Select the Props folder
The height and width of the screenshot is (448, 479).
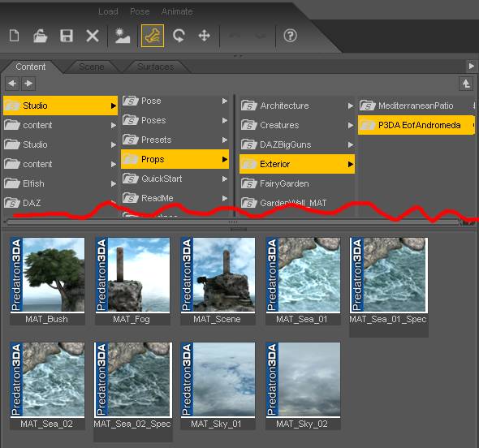(175, 159)
